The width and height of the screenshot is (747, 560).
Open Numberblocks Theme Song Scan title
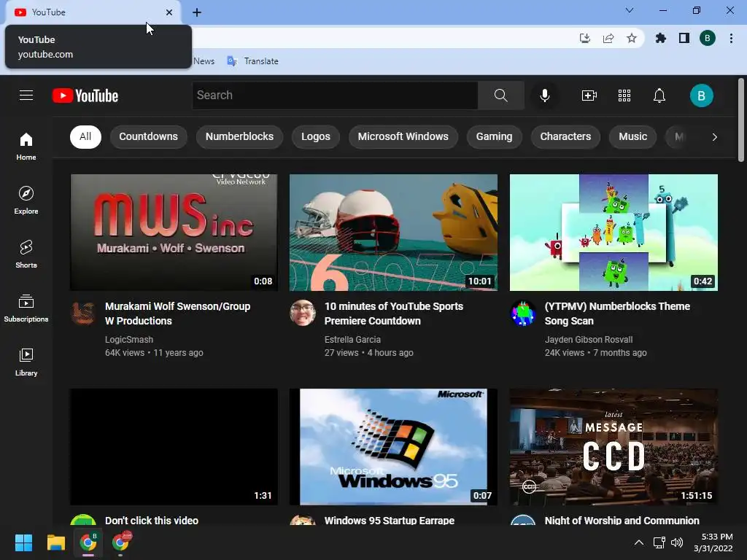coord(617,314)
